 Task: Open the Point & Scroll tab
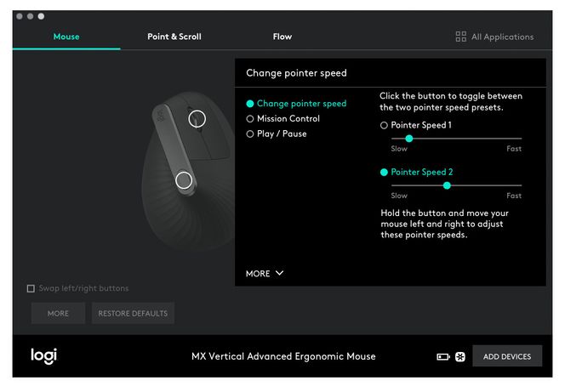coord(174,37)
